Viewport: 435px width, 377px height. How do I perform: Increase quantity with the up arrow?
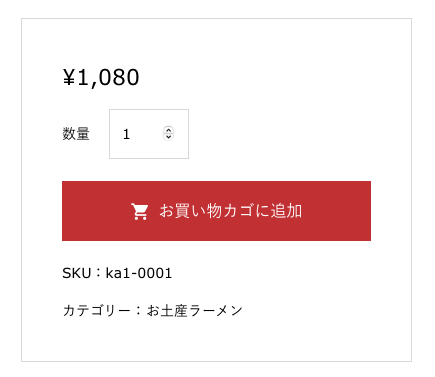[x=169, y=130]
